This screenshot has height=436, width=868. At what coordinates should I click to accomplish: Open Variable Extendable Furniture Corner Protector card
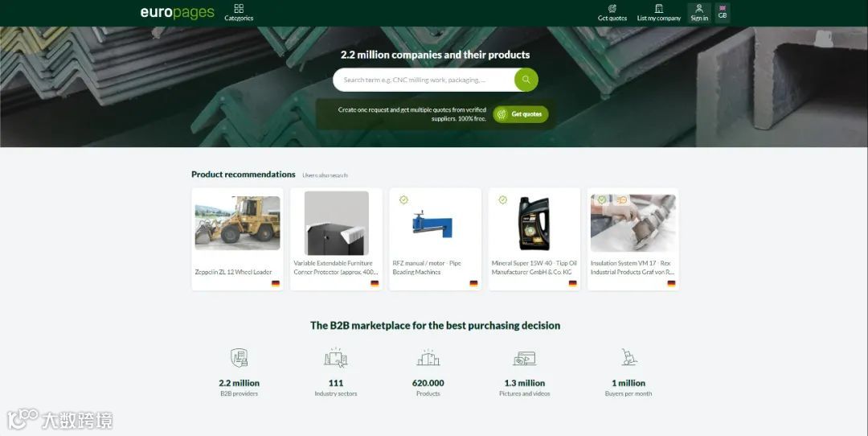coord(336,239)
